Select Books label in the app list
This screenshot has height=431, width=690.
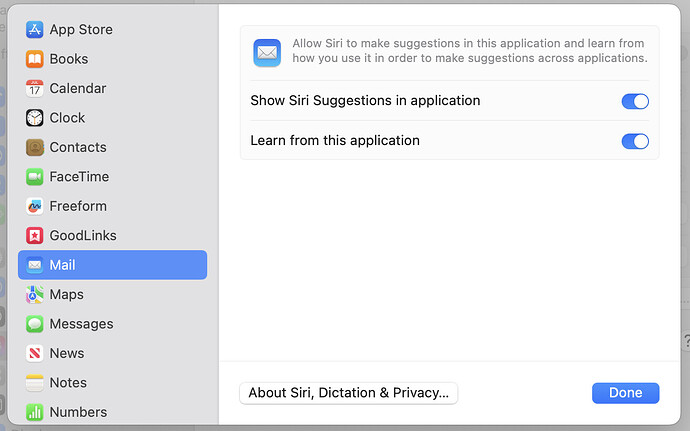pos(69,59)
